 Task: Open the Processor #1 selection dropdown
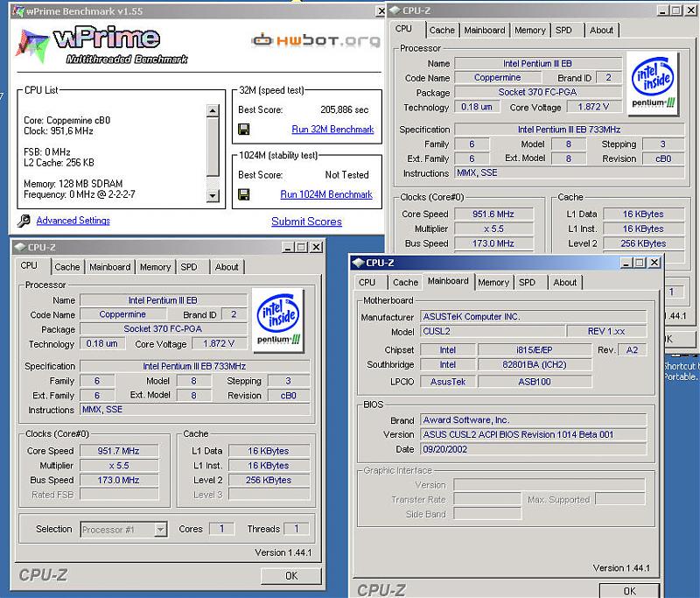160,530
